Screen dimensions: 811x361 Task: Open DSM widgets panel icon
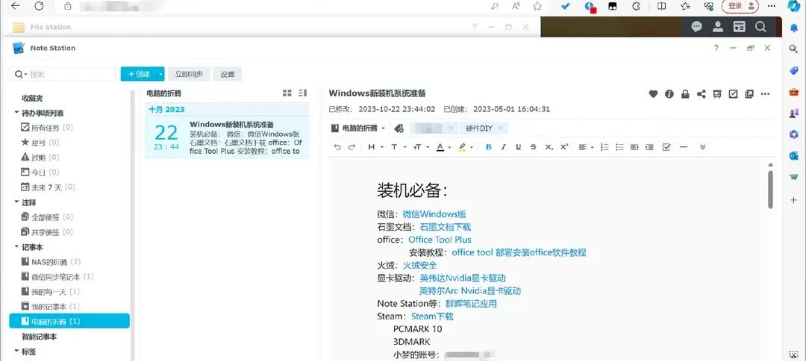(x=739, y=27)
